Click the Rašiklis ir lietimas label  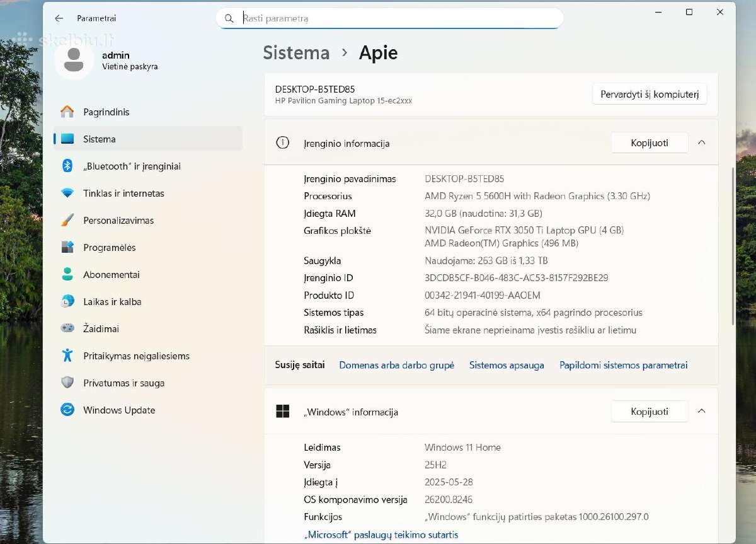point(340,330)
